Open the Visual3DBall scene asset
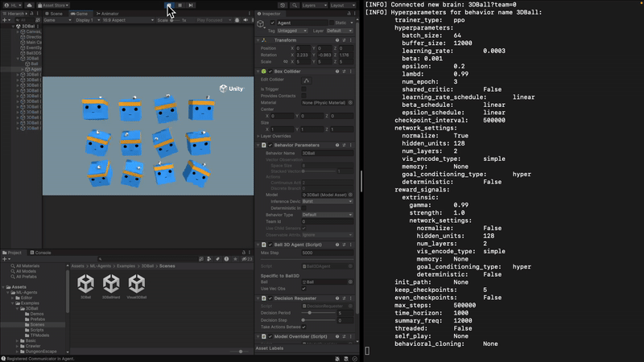Screen dimensions: 644x362 point(137,286)
